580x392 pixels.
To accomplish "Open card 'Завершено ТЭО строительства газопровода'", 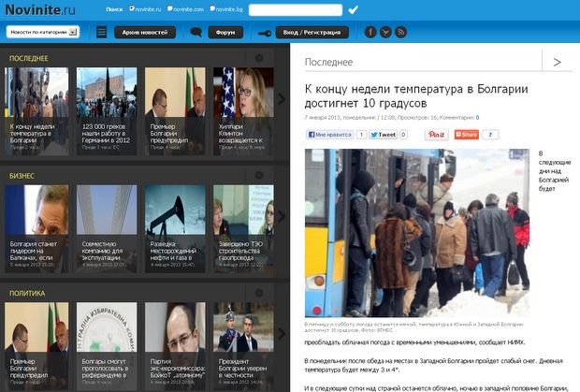I will click(243, 229).
